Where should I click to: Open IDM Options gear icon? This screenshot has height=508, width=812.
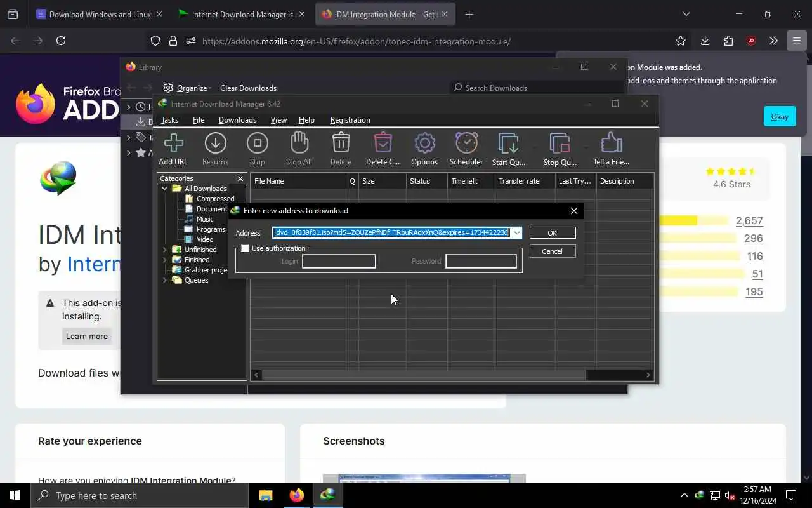tap(424, 149)
